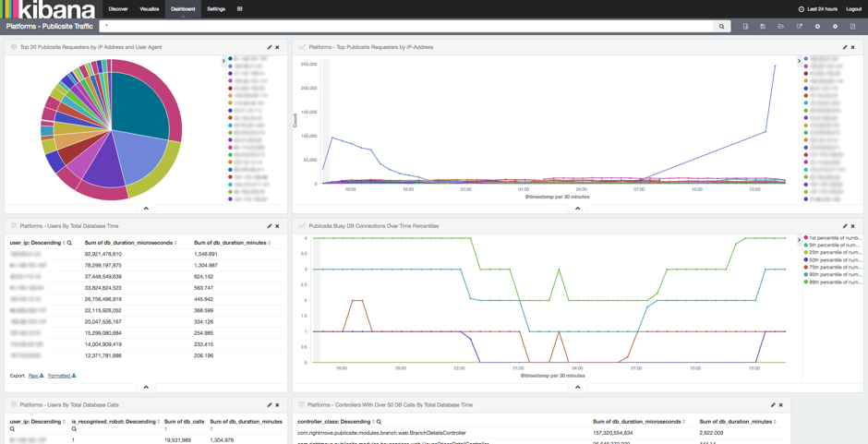Edit the Controllers With Over 50 DB Calls panel
The height and width of the screenshot is (444, 868).
[x=773, y=404]
